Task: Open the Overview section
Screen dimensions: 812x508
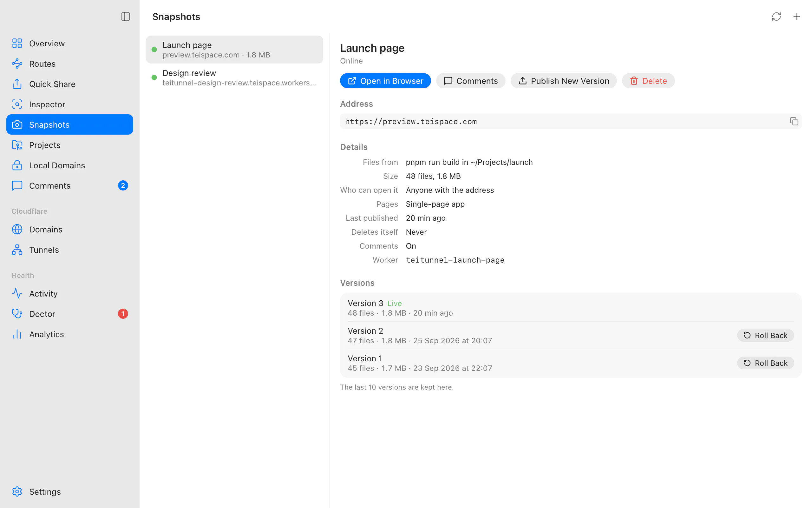Action: click(x=70, y=43)
